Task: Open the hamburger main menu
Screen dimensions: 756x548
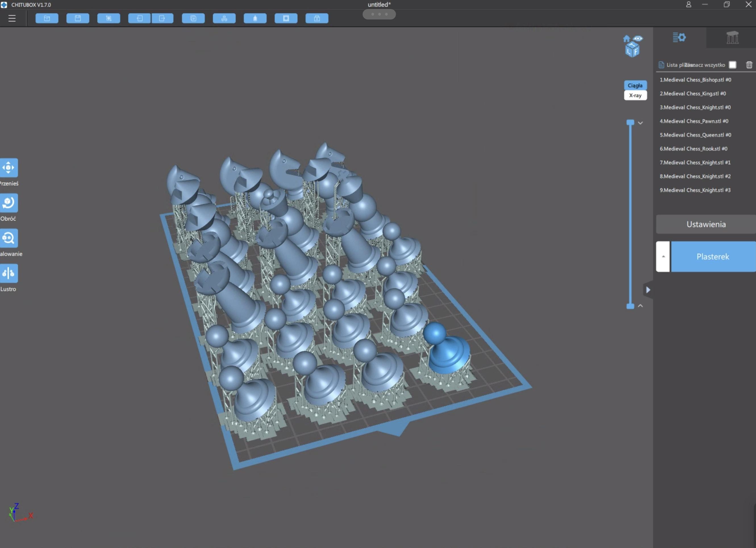Action: coord(12,18)
